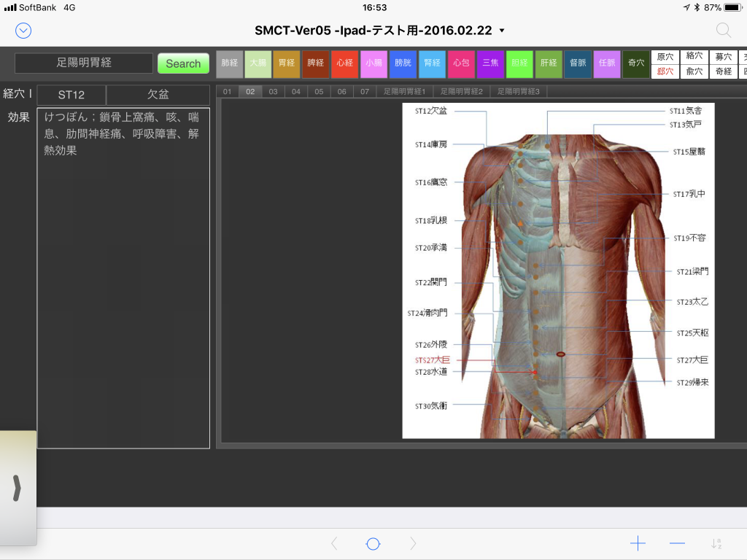
Task: Expand the side panel pull-out handle
Action: tap(18, 488)
